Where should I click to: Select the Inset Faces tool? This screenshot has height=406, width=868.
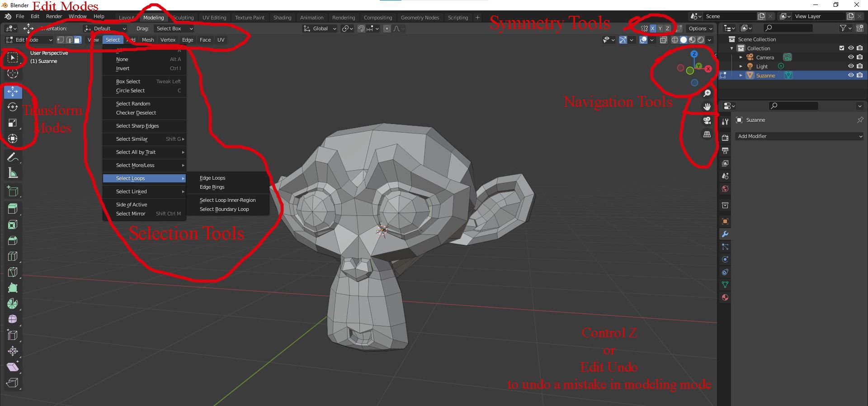click(x=13, y=224)
